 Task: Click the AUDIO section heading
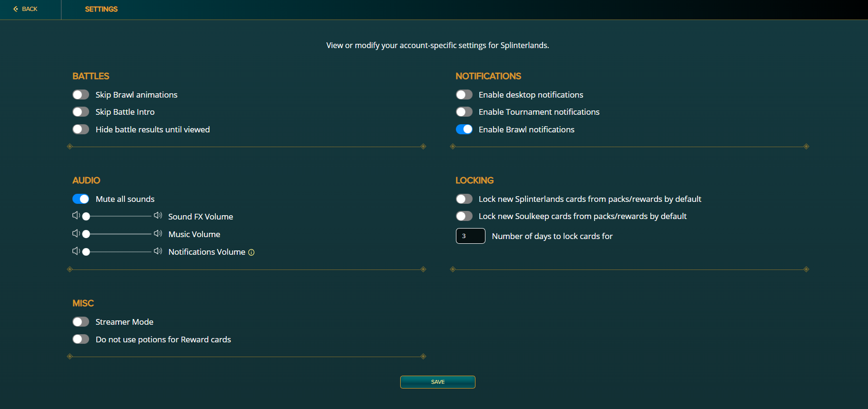86,180
